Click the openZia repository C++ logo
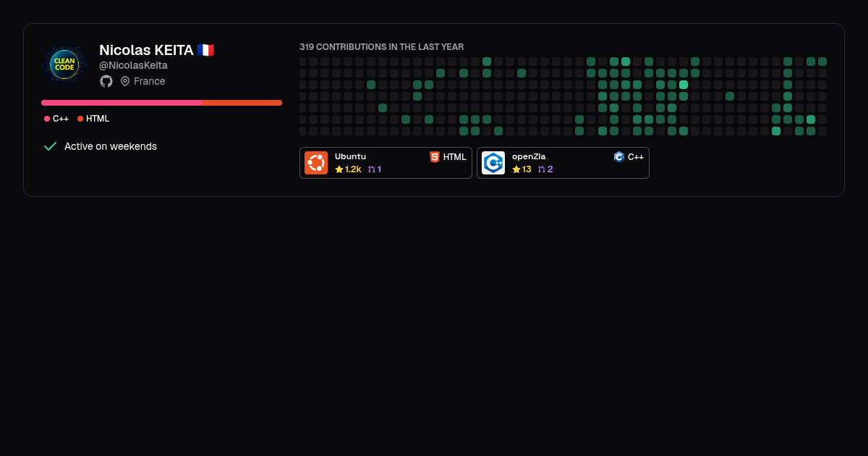 (493, 163)
